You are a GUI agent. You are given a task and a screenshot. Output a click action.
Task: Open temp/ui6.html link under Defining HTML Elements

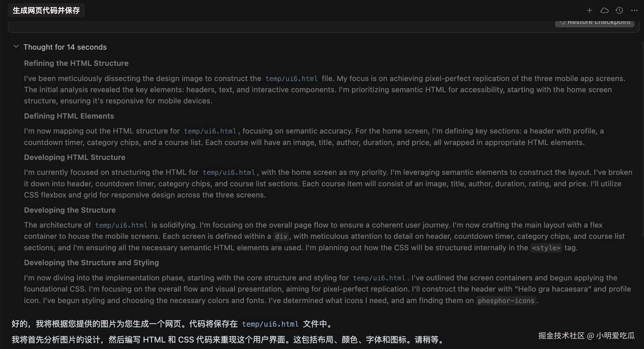[210, 131]
